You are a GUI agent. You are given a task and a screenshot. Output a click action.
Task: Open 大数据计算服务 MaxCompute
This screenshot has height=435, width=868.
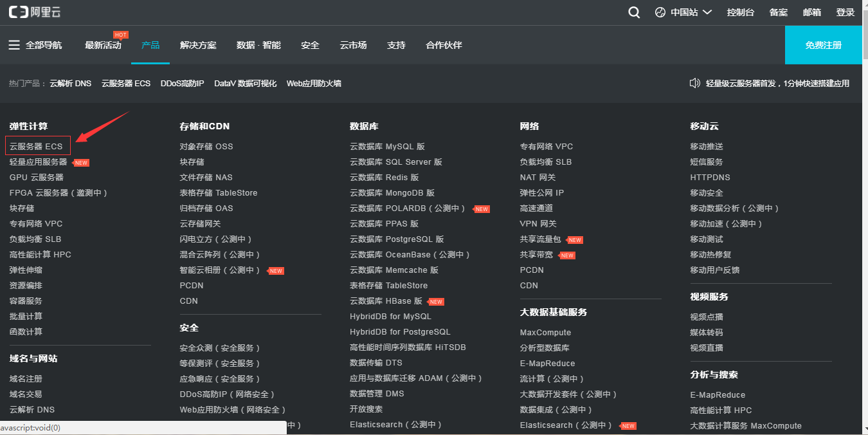(746, 426)
